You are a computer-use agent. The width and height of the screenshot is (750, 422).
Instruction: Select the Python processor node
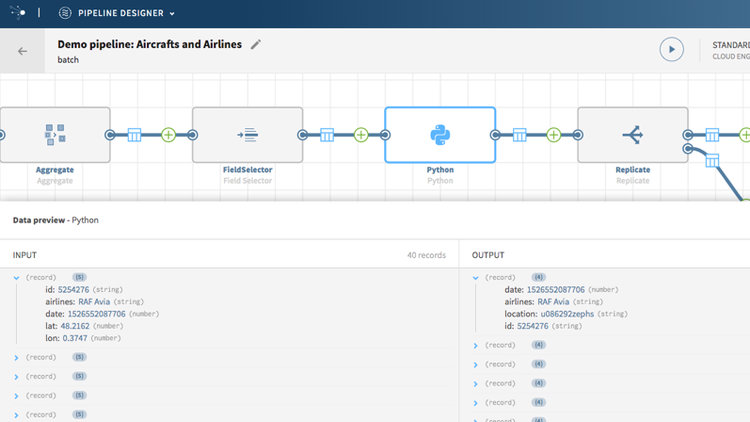440,135
